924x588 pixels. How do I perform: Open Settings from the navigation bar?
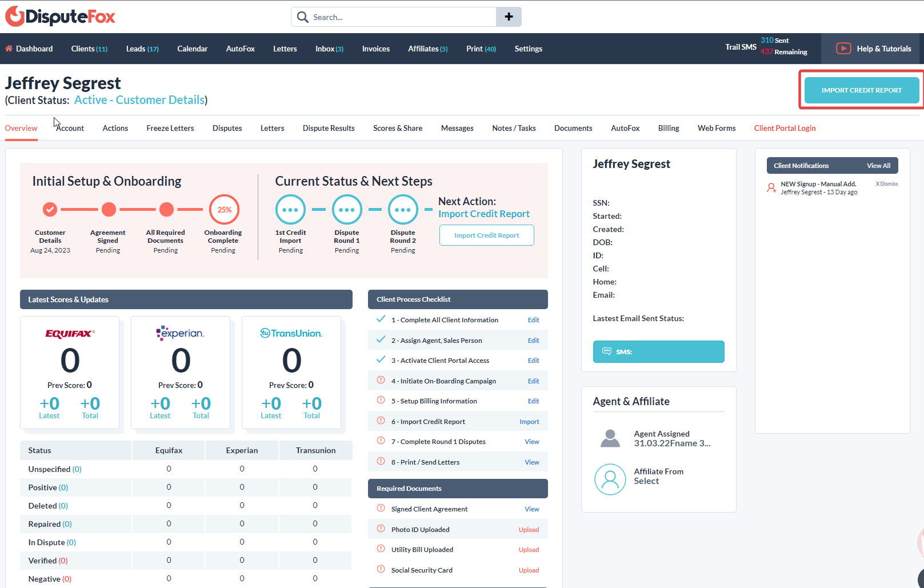(x=528, y=49)
